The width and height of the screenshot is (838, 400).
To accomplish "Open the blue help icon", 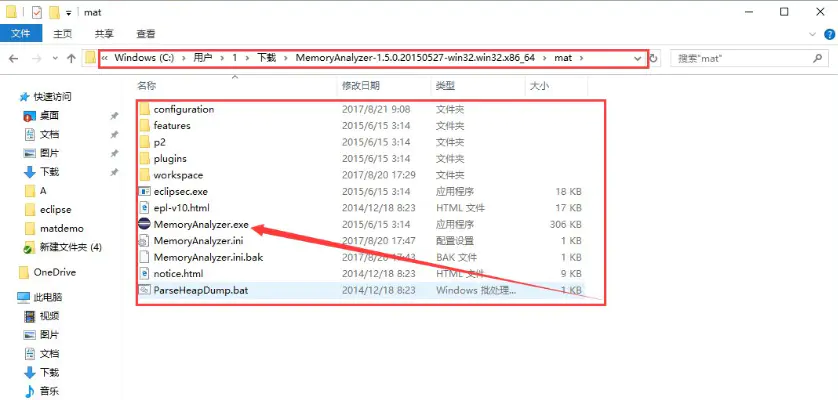I will point(828,34).
